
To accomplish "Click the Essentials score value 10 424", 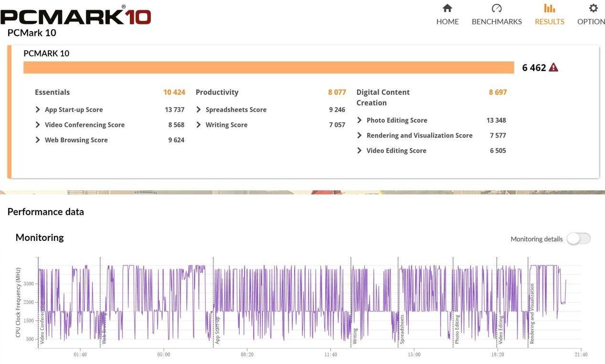I will click(174, 92).
